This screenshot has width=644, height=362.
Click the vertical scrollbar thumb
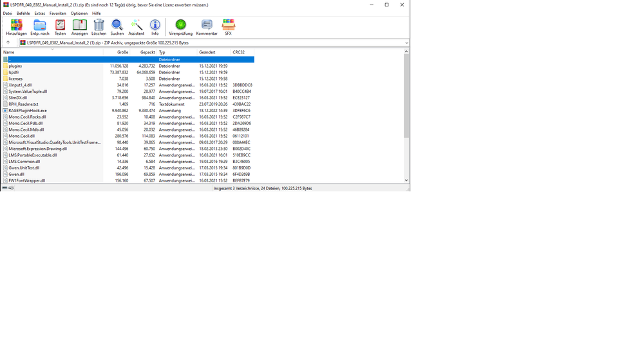click(x=406, y=96)
